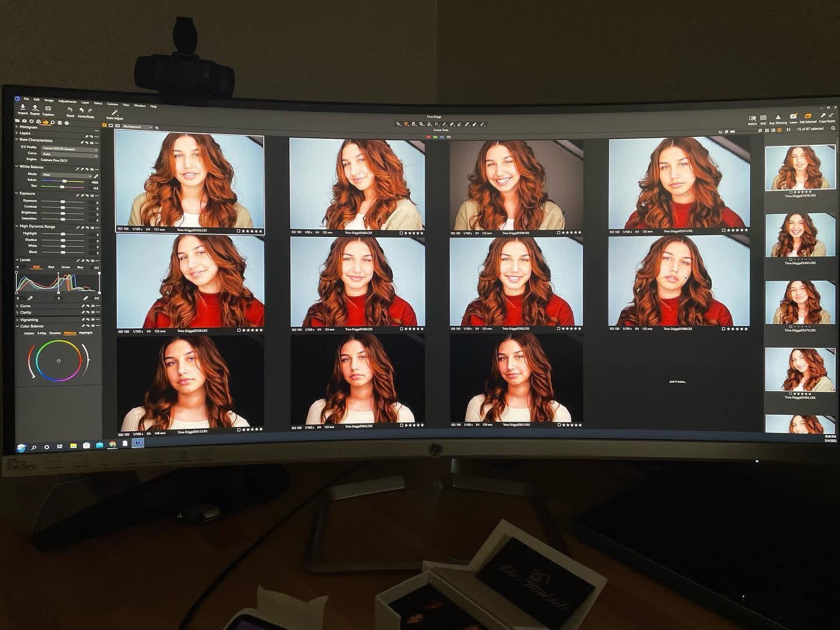The image size is (840, 630).
Task: Show the Grid overlay icon
Action: [763, 118]
